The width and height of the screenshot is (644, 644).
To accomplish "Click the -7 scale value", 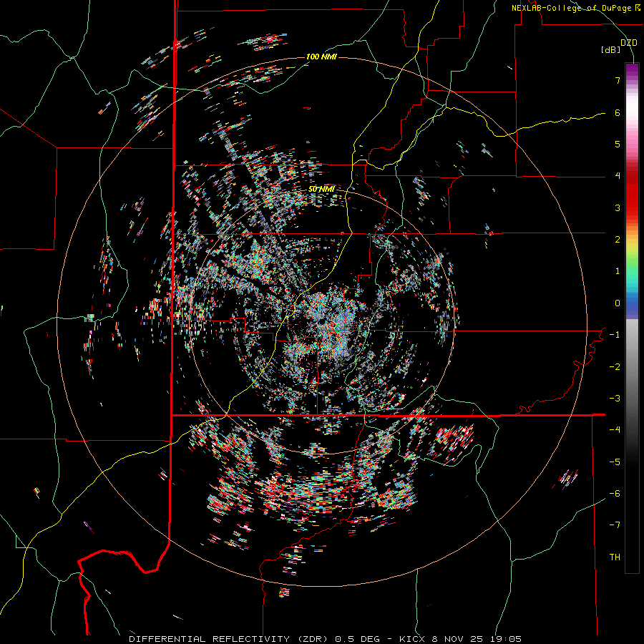I will click(x=615, y=525).
